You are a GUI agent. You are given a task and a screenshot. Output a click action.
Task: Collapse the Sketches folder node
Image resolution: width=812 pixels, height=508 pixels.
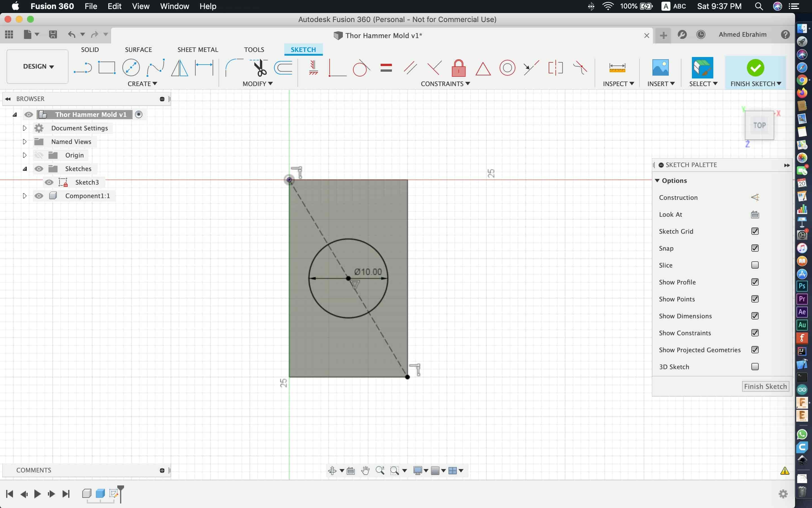coord(25,169)
